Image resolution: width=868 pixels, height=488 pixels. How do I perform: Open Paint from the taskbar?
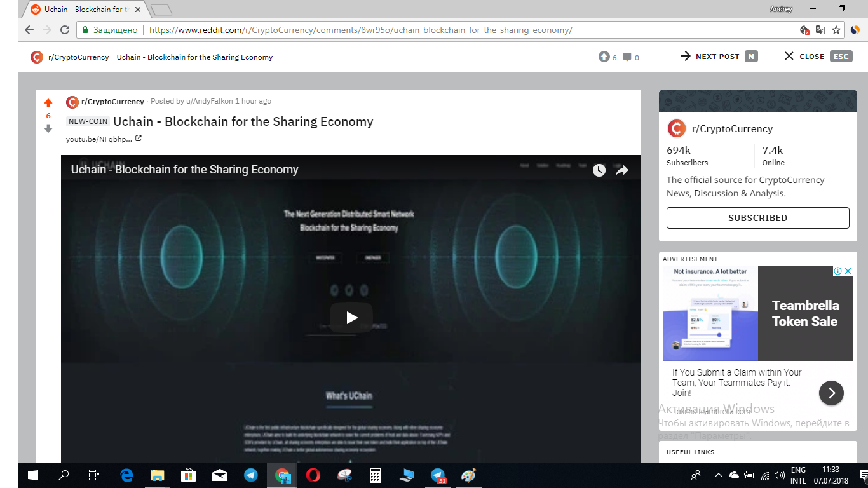coord(468,475)
